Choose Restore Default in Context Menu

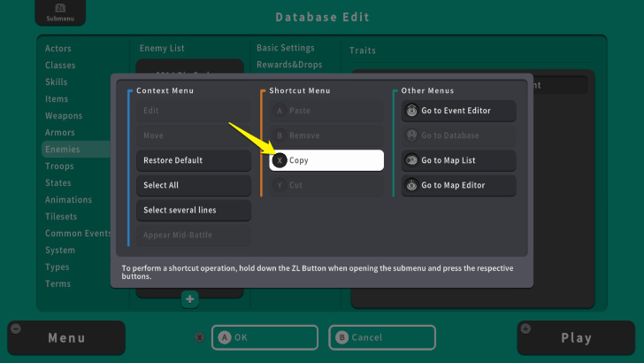193,160
